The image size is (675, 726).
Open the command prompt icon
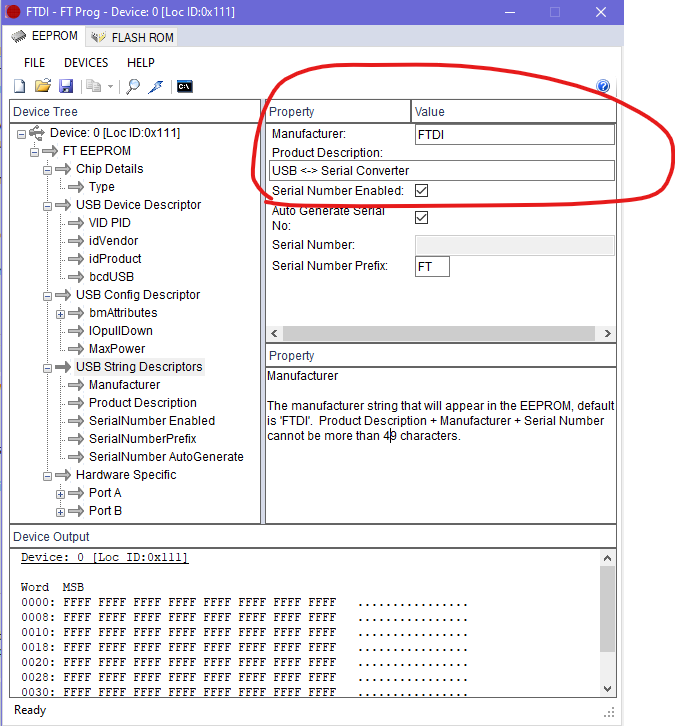[x=185, y=86]
